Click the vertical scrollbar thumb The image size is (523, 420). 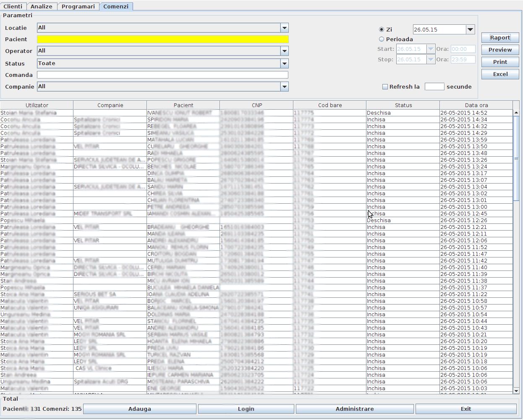click(x=516, y=158)
